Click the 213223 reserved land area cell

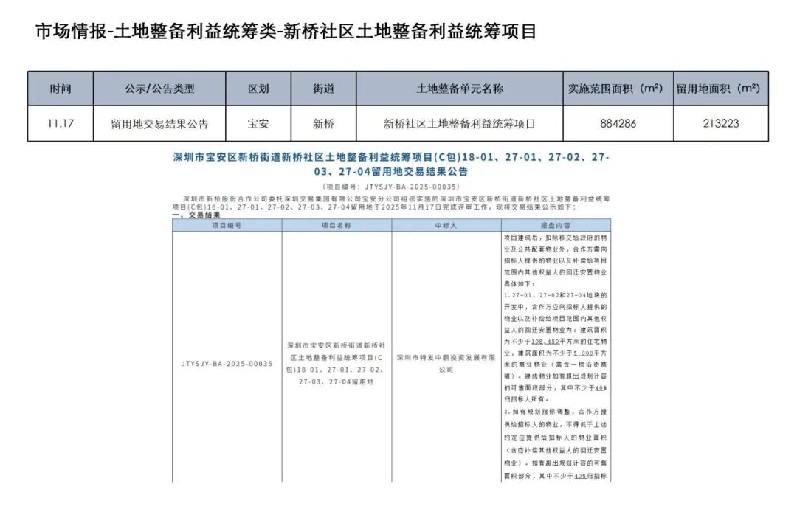click(720, 123)
